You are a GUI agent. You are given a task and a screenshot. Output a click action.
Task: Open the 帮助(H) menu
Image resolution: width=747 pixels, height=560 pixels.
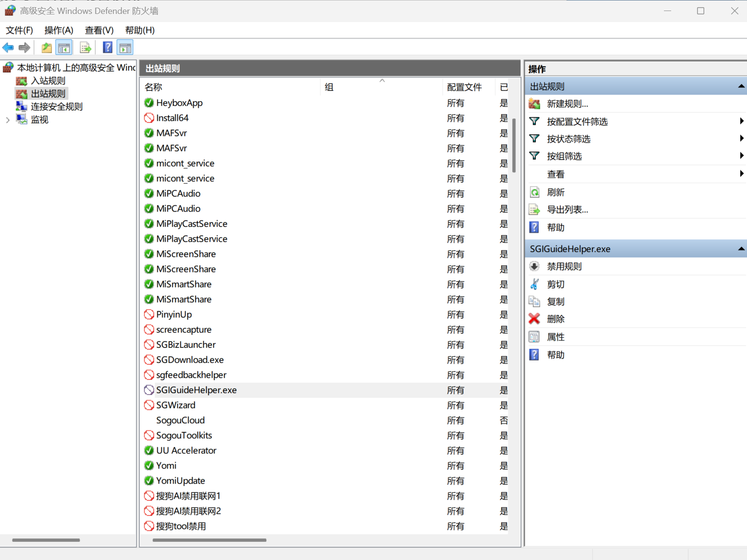point(140,30)
